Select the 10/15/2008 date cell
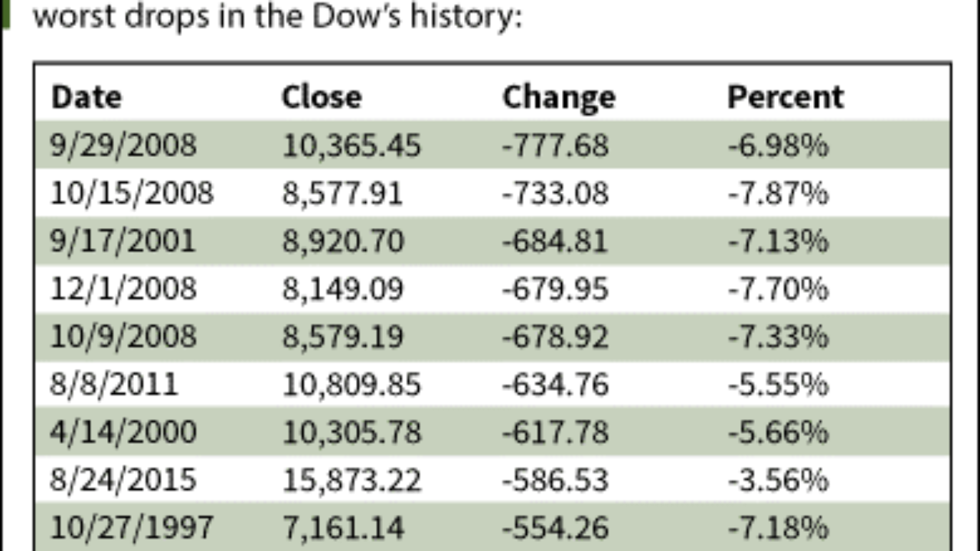 point(132,194)
